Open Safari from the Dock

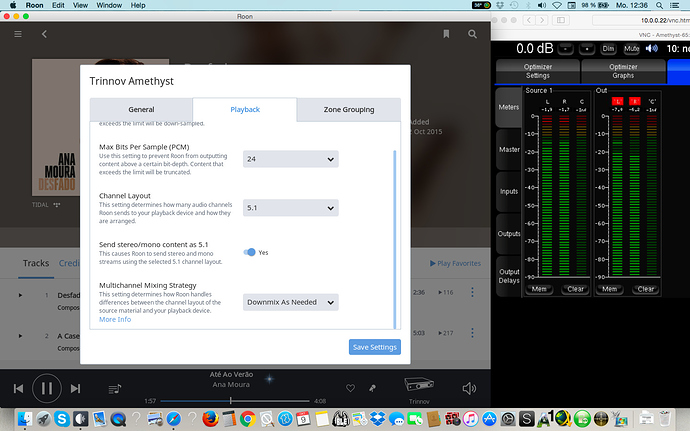pyautogui.click(x=173, y=419)
